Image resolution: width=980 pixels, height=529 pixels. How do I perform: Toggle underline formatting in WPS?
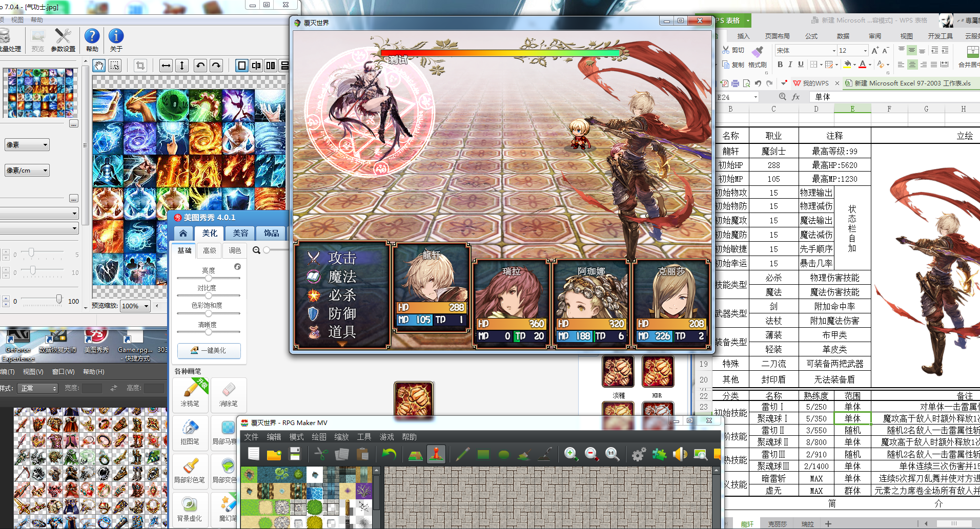pyautogui.click(x=801, y=65)
